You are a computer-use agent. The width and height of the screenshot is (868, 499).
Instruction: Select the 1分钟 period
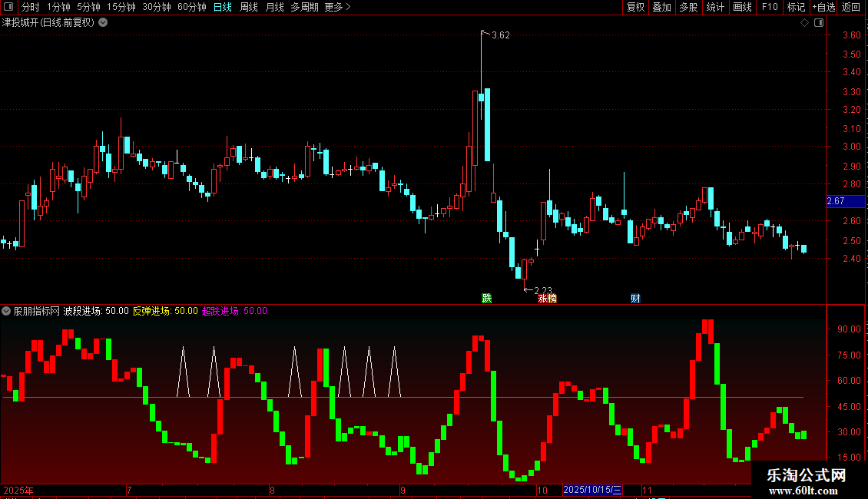(x=58, y=7)
